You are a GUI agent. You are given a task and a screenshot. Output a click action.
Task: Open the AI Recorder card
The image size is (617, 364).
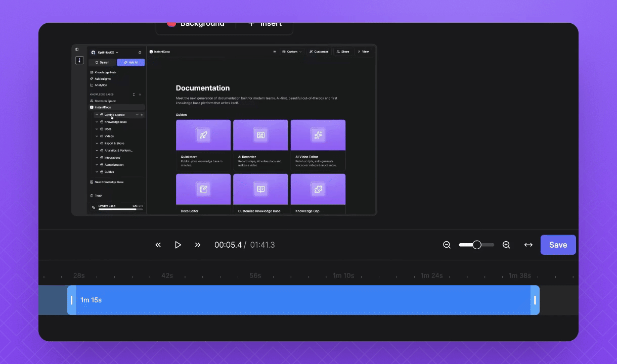(x=260, y=145)
